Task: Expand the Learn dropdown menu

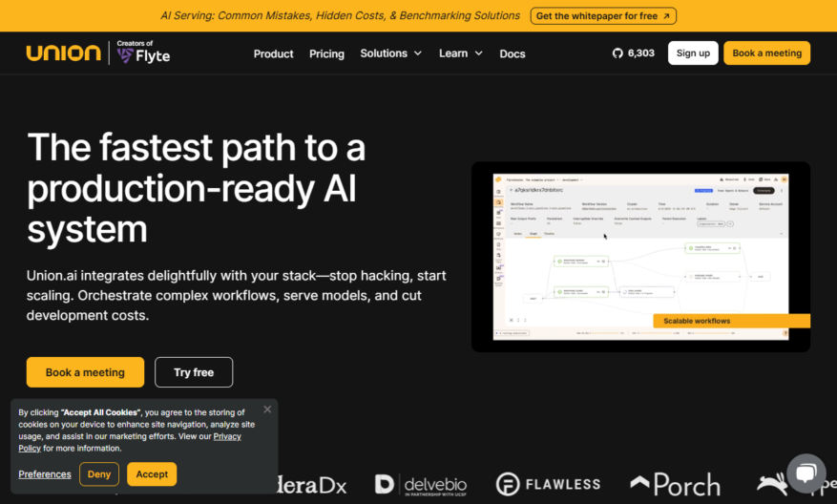Action: pyautogui.click(x=461, y=53)
